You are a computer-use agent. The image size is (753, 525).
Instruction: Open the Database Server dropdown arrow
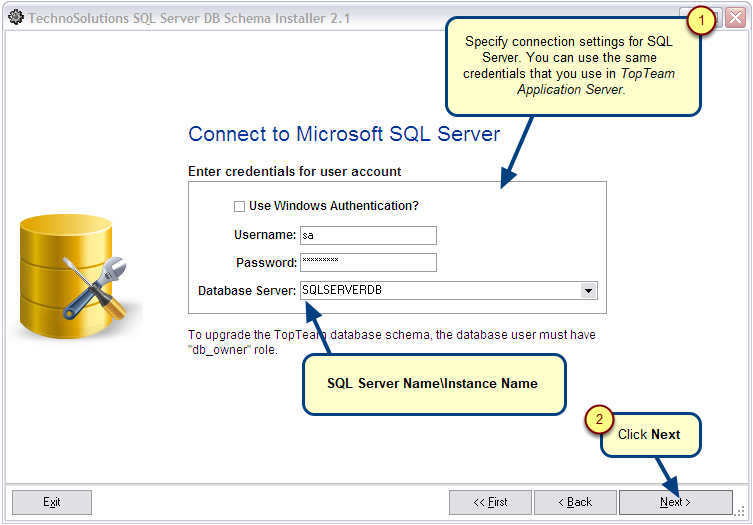coord(588,291)
